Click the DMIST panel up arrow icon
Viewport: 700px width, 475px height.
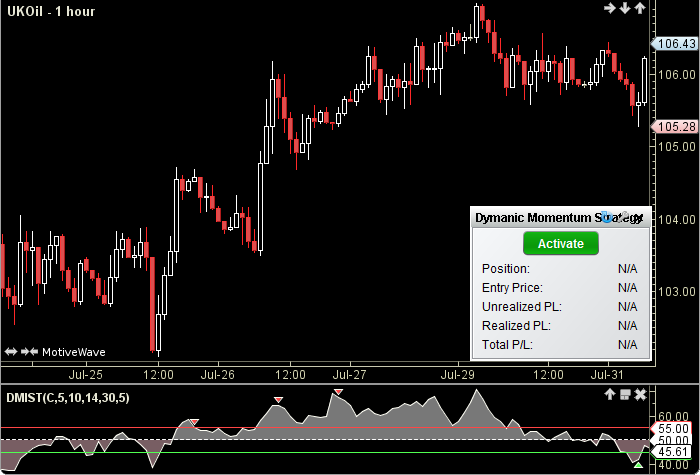[x=610, y=394]
